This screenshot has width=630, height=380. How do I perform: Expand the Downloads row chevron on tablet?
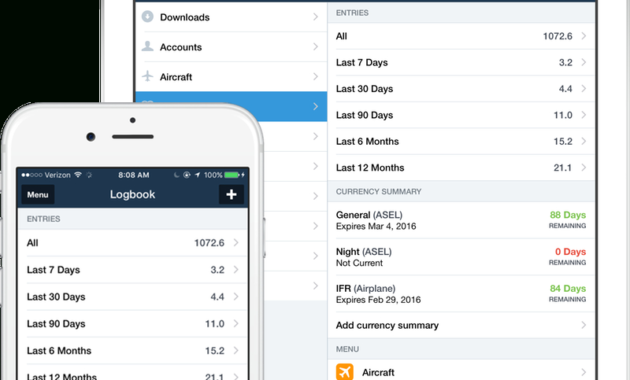click(x=315, y=17)
